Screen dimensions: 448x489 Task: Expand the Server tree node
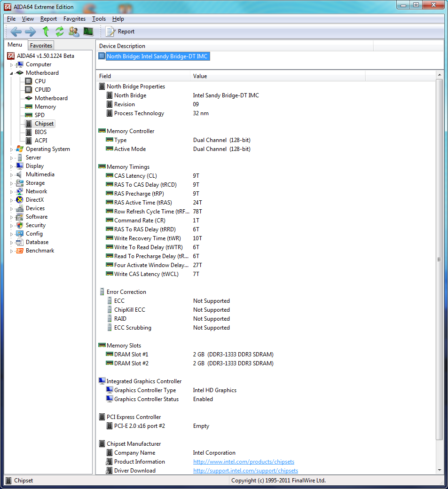click(12, 158)
